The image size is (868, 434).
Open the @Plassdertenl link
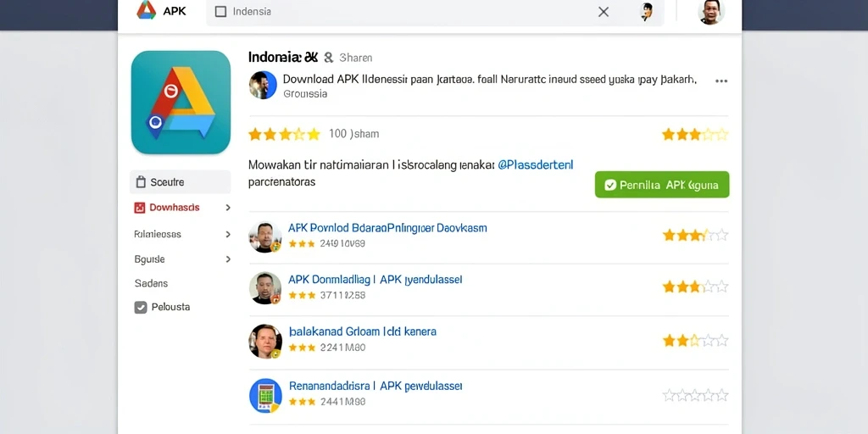pos(536,165)
